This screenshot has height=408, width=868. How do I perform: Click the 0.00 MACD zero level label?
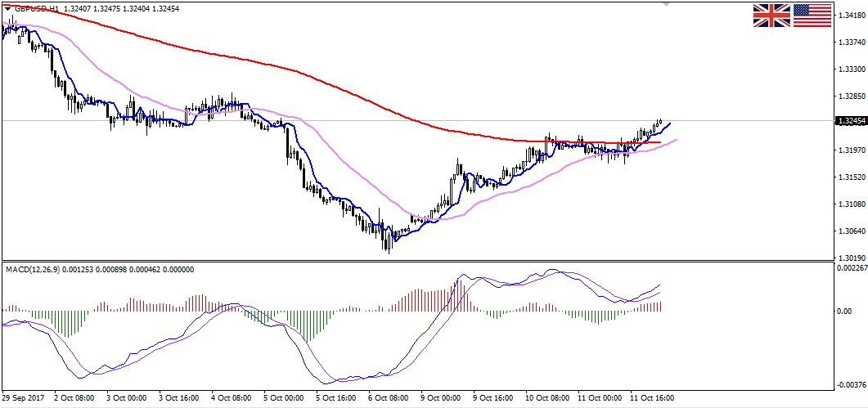point(843,312)
